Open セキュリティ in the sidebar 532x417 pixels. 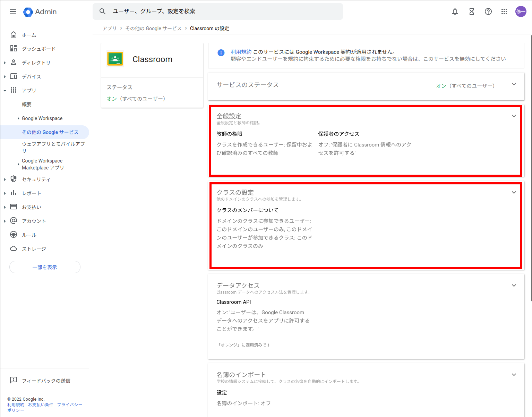coord(36,180)
